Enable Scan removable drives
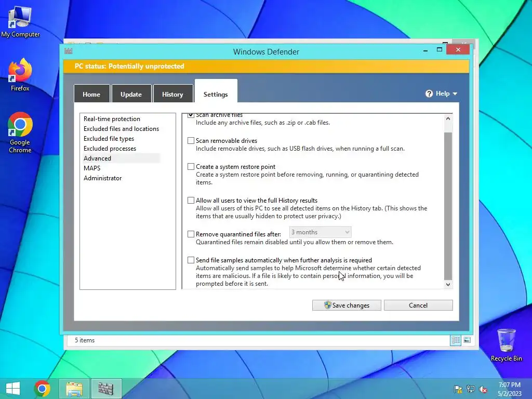 (191, 140)
